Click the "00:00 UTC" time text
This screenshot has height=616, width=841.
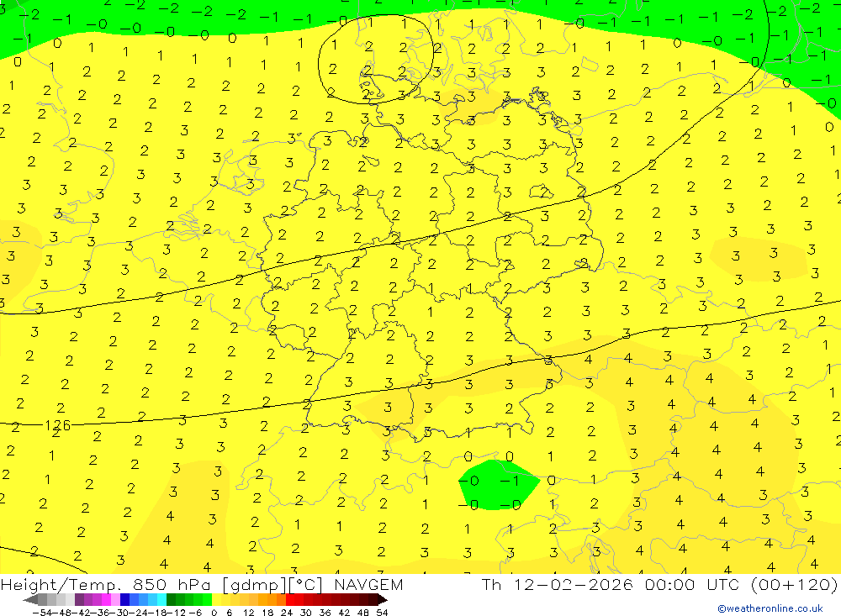(x=692, y=584)
